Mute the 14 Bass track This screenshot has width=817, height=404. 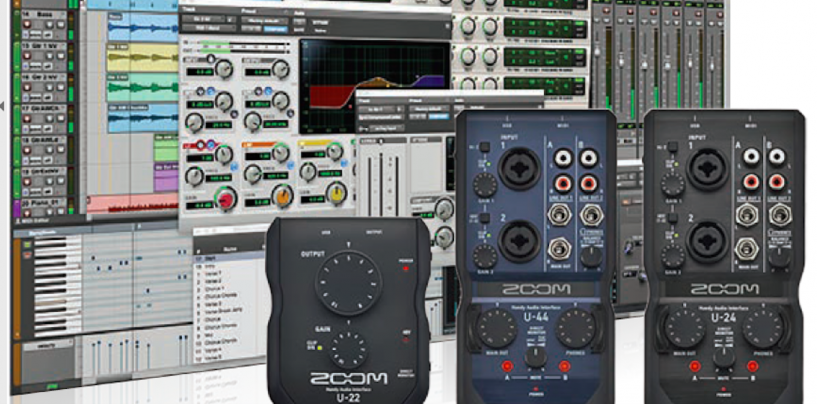click(60, 25)
